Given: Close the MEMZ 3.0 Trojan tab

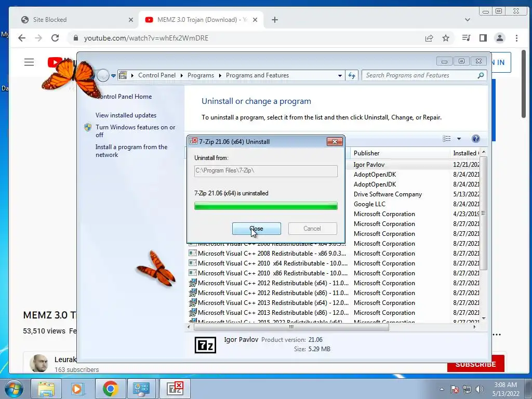Looking at the screenshot, I should pos(255,20).
